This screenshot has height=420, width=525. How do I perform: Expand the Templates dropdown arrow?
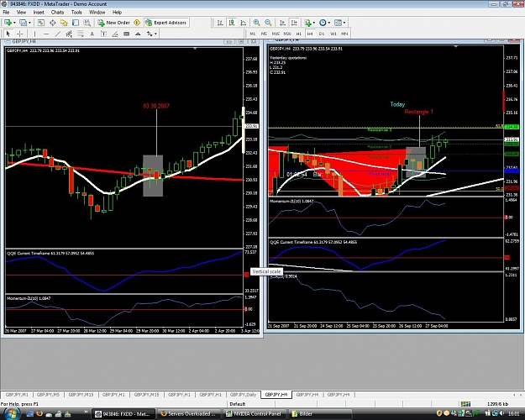click(x=344, y=23)
